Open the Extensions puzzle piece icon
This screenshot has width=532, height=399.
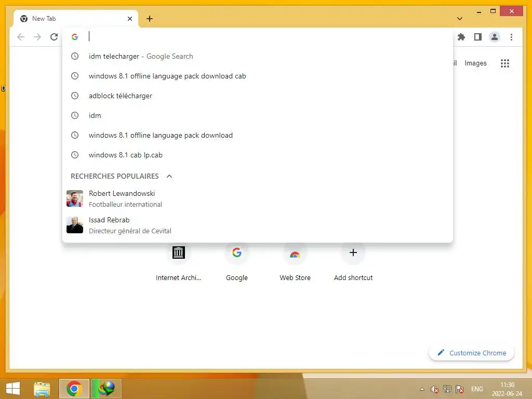click(461, 37)
